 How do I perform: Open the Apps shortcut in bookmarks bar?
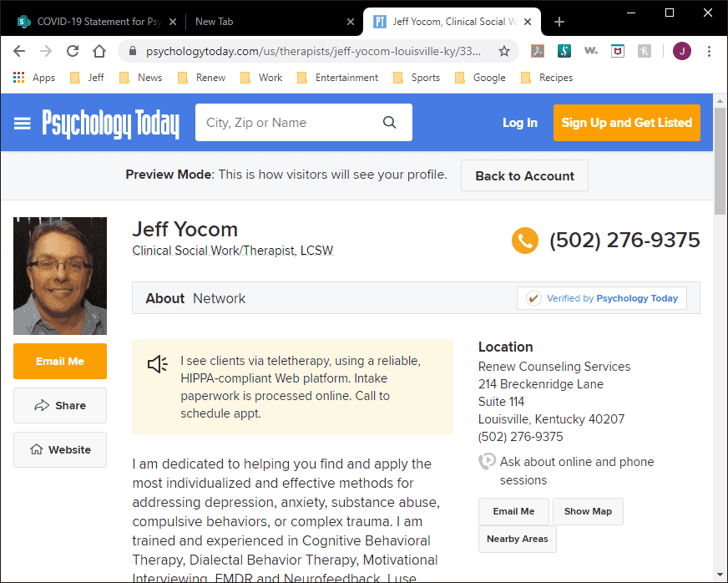coord(34,78)
